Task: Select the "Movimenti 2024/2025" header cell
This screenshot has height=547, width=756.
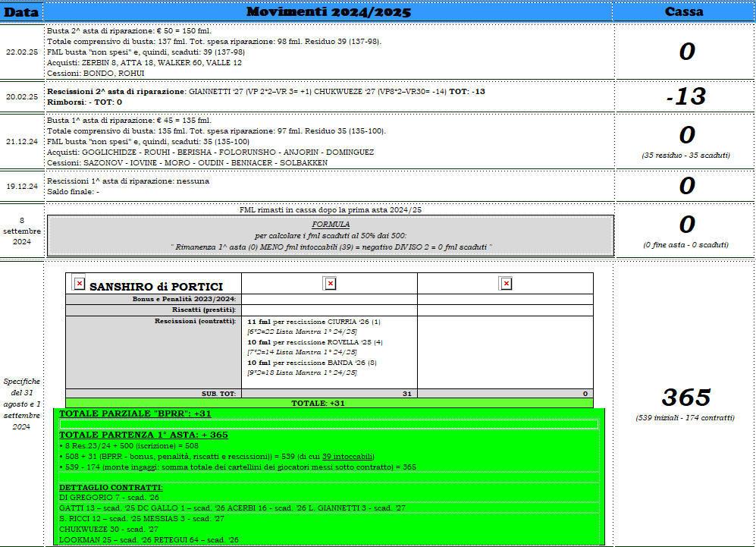Action: (329, 12)
